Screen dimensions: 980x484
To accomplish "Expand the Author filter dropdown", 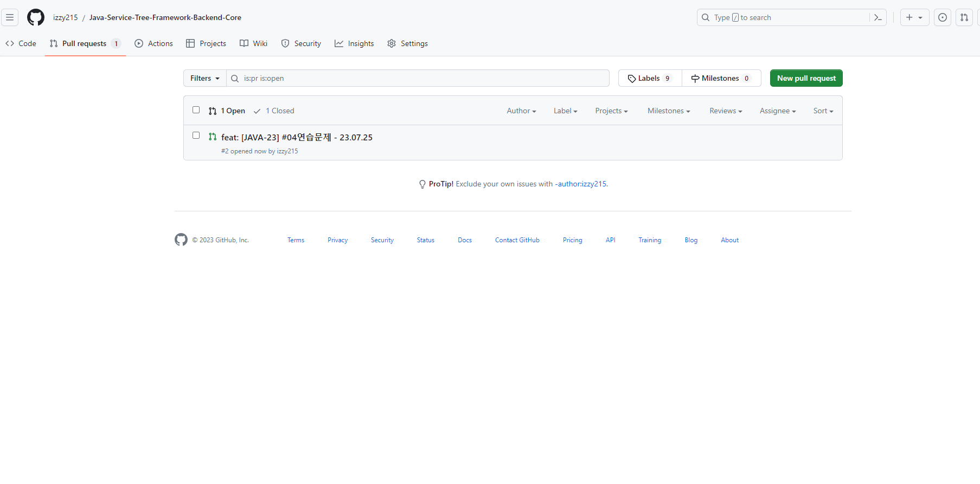I will pyautogui.click(x=521, y=111).
